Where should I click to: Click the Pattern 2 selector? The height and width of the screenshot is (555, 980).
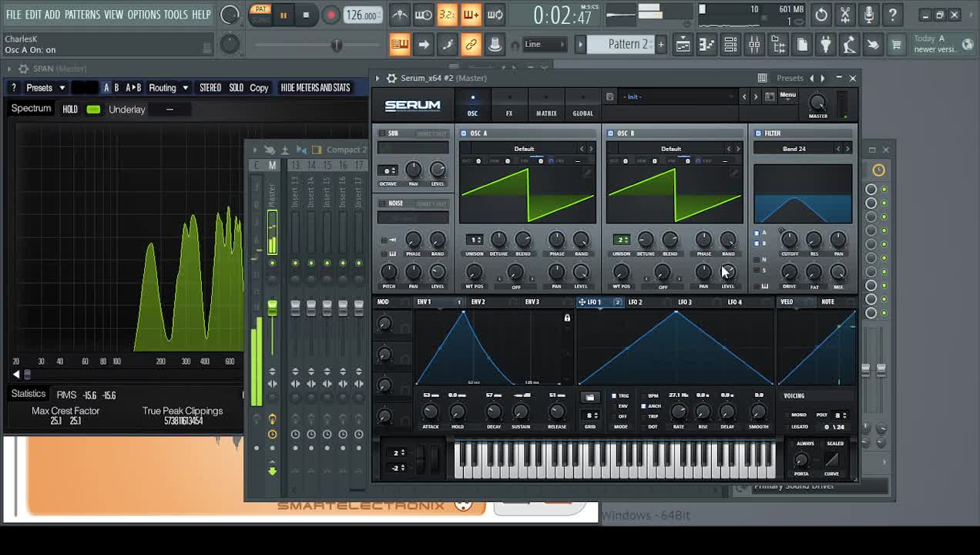[x=628, y=44]
